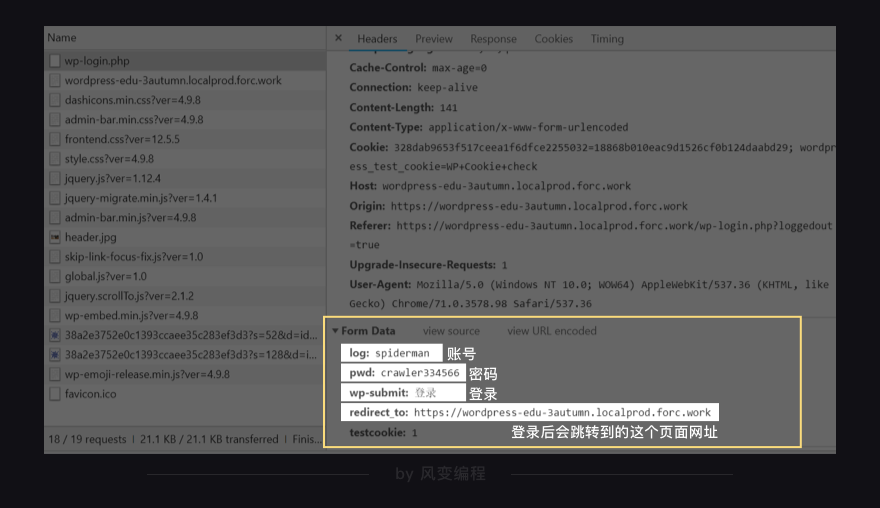Viewport: 880px width, 508px height.
Task: Click the 21.1 KB transferred status text
Action: point(209,439)
